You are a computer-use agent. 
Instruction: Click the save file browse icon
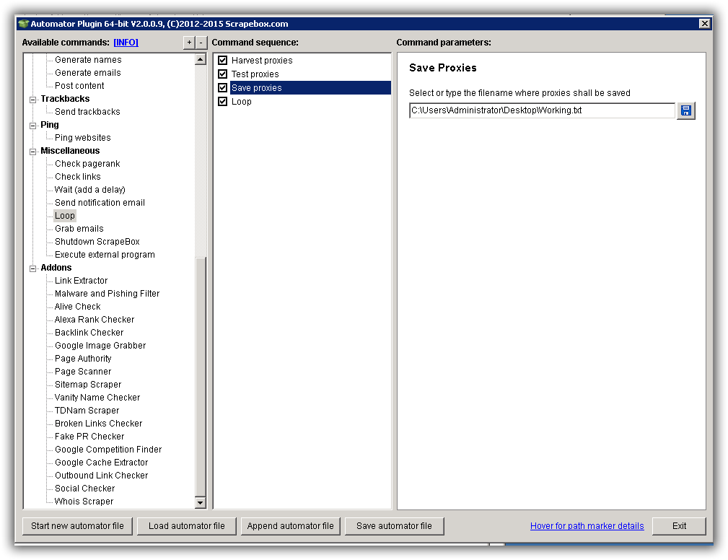pos(685,110)
